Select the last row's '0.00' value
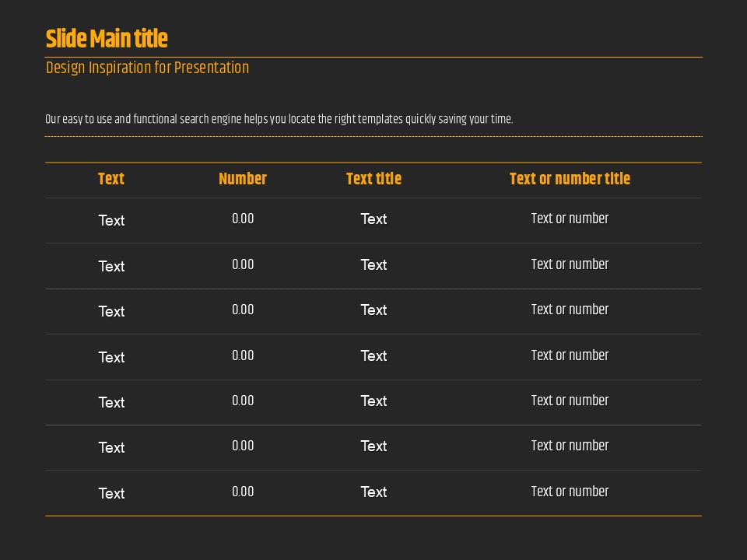Image resolution: width=747 pixels, height=560 pixels. click(x=243, y=492)
